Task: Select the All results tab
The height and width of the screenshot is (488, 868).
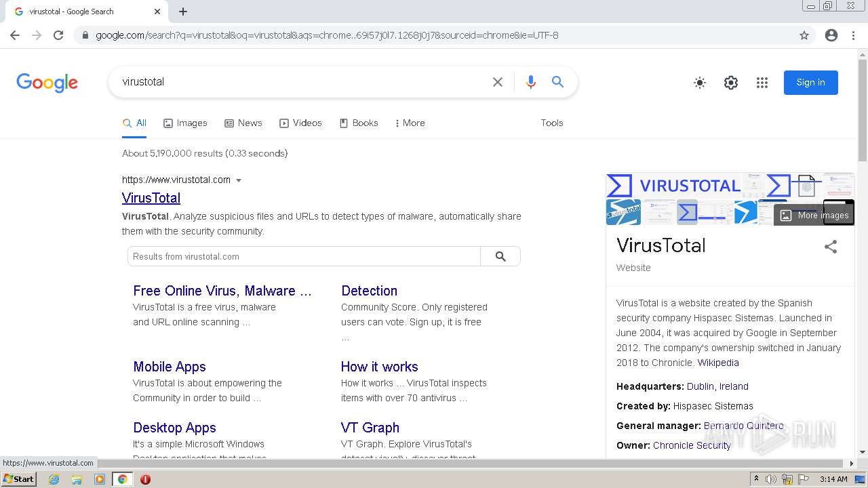Action: click(x=134, y=123)
